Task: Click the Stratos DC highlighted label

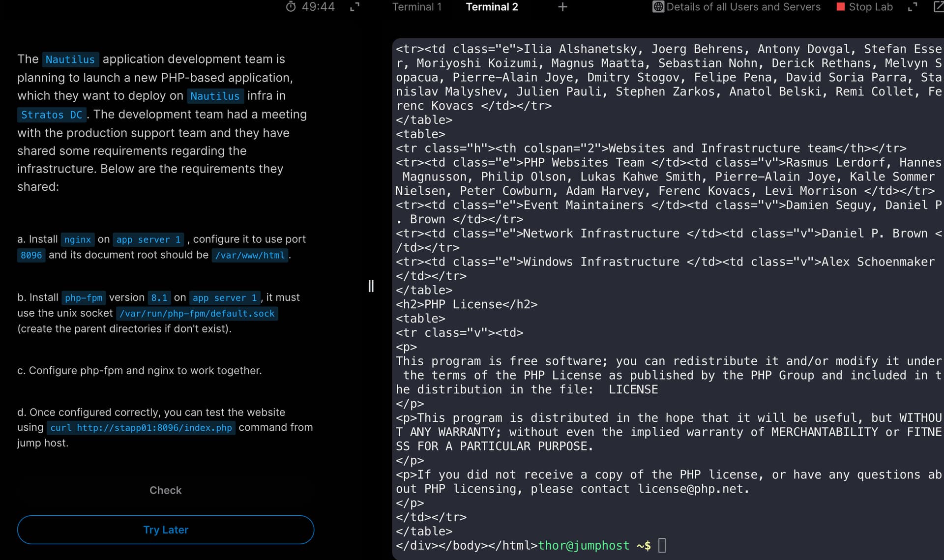Action: tap(52, 115)
